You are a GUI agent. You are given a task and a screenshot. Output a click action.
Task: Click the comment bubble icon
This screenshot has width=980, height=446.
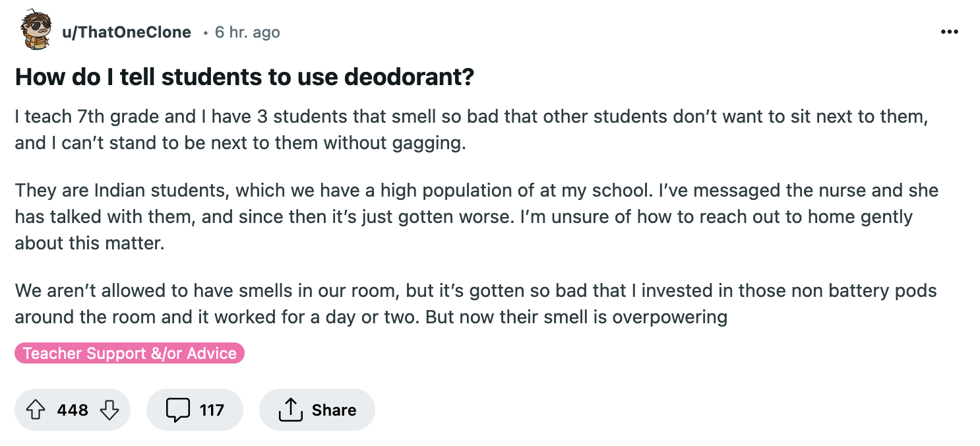pos(177,410)
